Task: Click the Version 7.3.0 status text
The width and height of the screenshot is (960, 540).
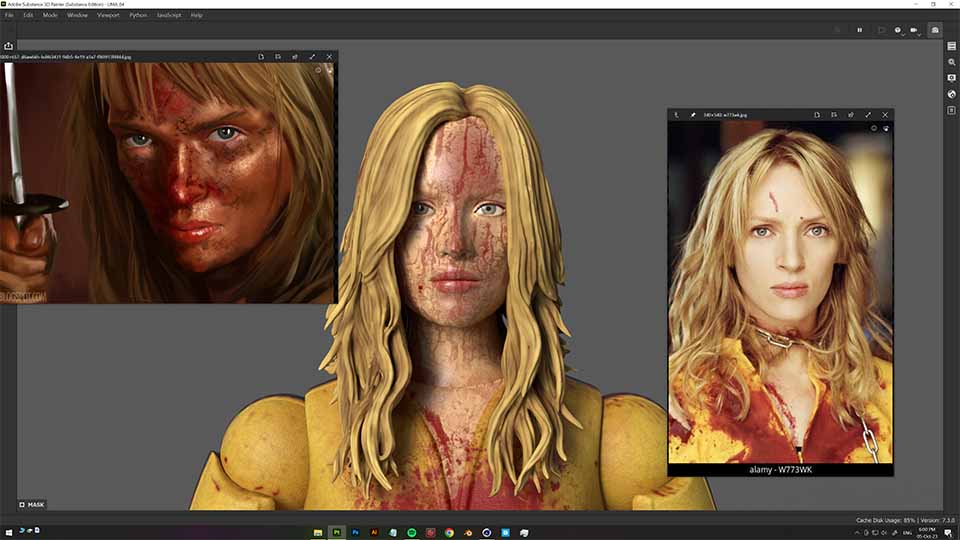Action: pyautogui.click(x=938, y=520)
